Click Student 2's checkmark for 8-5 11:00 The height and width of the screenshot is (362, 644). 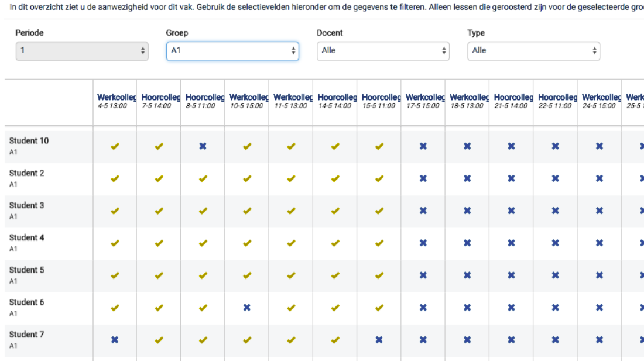(x=203, y=178)
